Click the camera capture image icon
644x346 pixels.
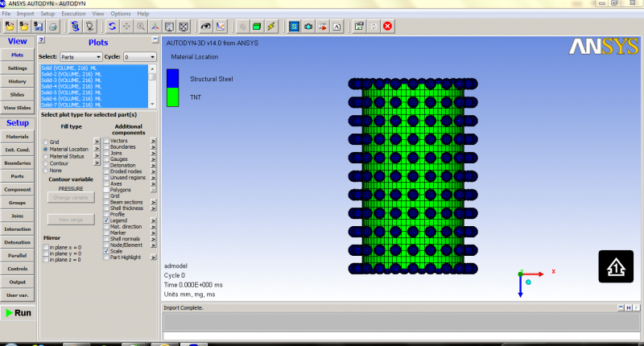tap(308, 27)
